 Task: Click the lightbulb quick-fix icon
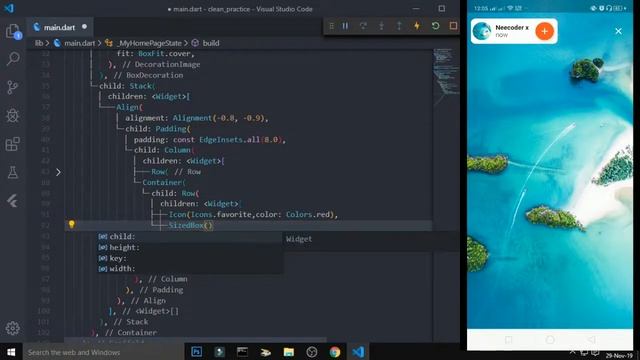[x=71, y=224]
